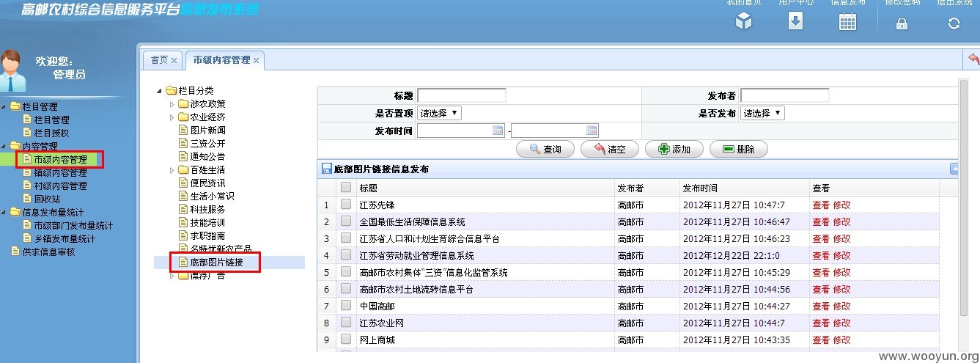The image size is (980, 363).
Task: Select 图片新闻 in the category tree
Action: click(207, 131)
